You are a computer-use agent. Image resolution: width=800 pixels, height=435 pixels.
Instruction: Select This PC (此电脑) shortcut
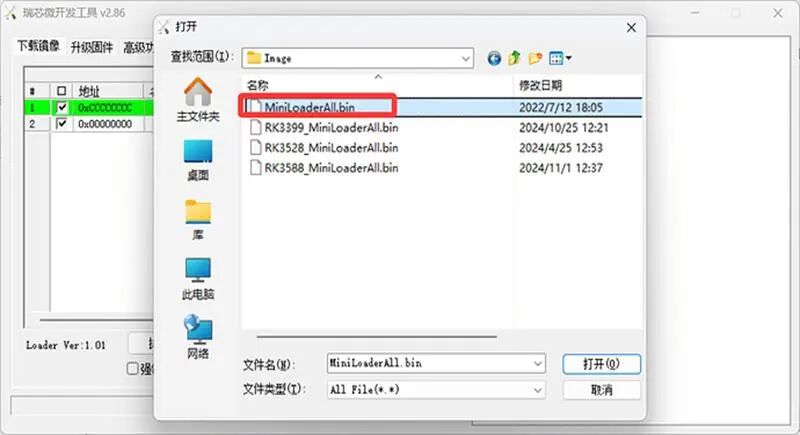(198, 278)
